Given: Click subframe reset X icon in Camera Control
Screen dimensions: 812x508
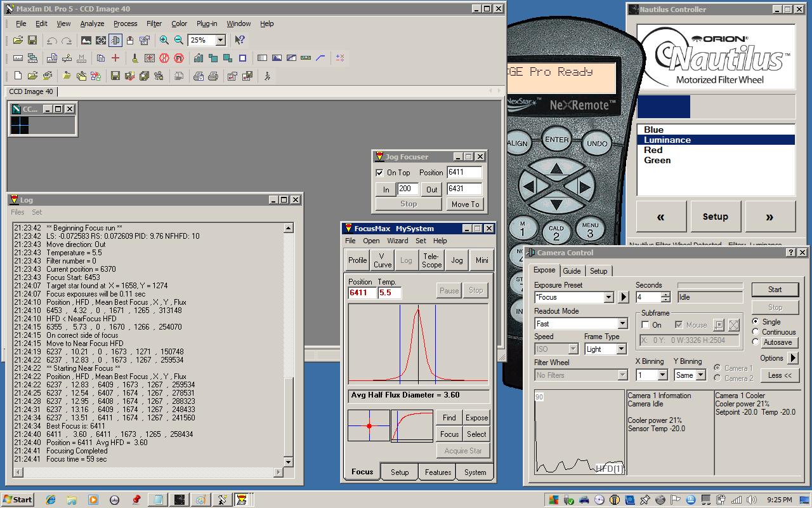Looking at the screenshot, I should click(x=734, y=324).
